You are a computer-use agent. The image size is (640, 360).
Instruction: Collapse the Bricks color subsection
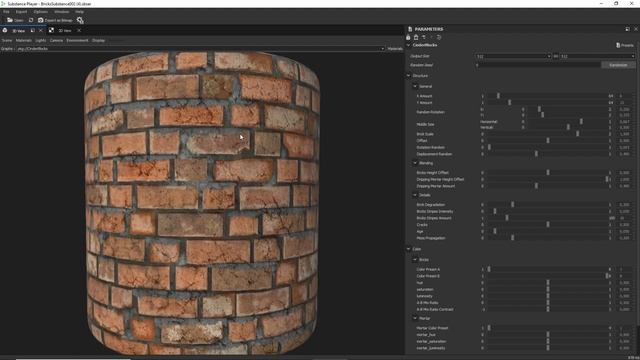(x=415, y=260)
